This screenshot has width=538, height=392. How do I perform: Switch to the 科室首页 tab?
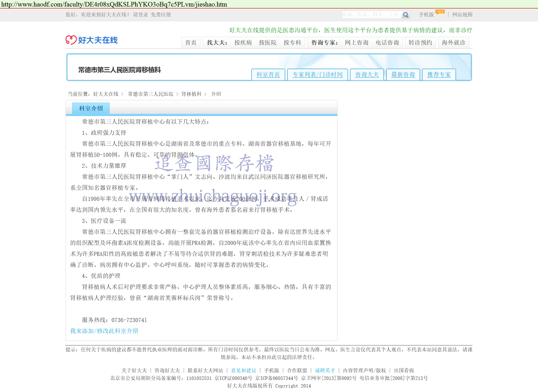(x=268, y=75)
